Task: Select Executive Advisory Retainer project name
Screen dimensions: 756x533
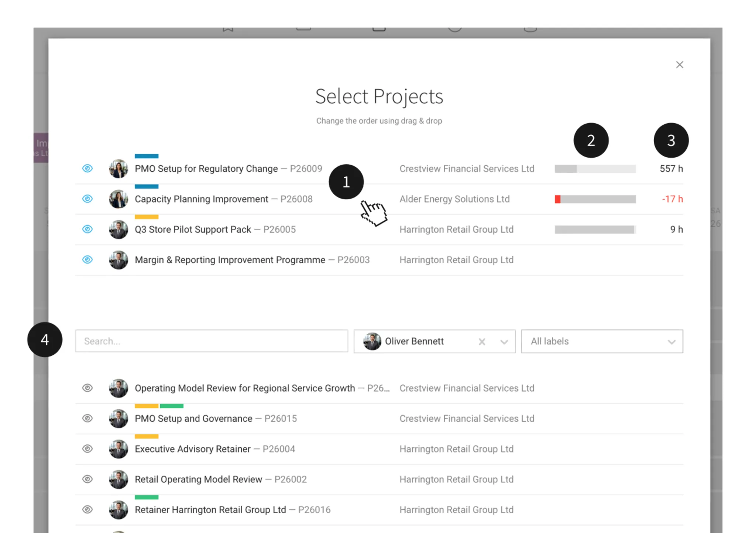Action: 193,449
